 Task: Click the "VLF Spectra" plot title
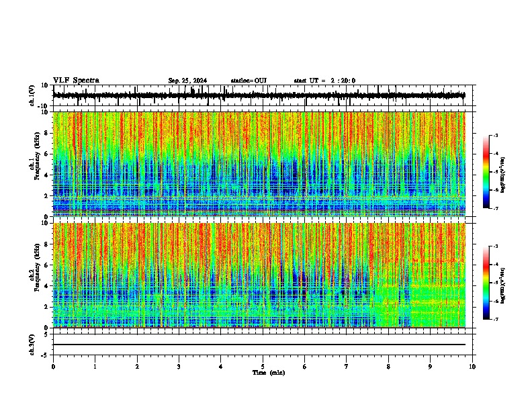pyautogui.click(x=76, y=81)
